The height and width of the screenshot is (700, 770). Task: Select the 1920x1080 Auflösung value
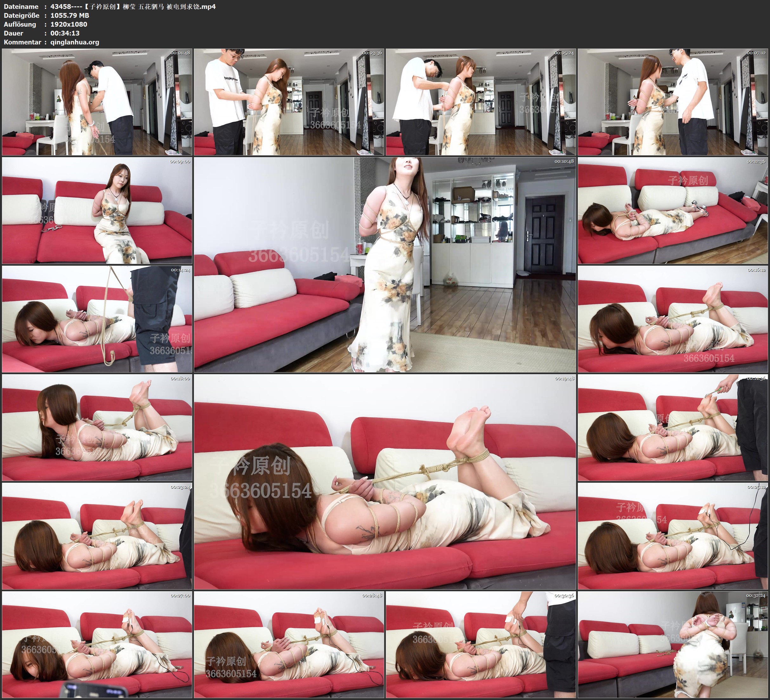point(69,24)
